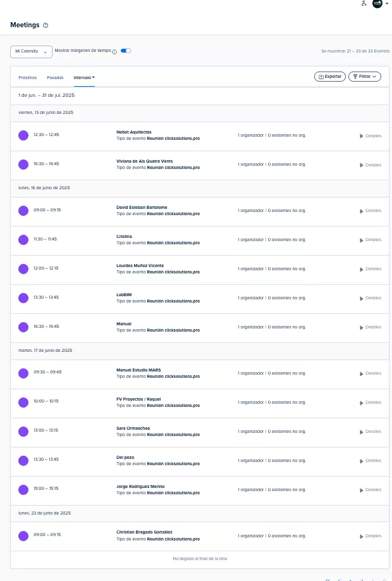Open the account avatar menu
The image size is (392, 581).
[380, 4]
